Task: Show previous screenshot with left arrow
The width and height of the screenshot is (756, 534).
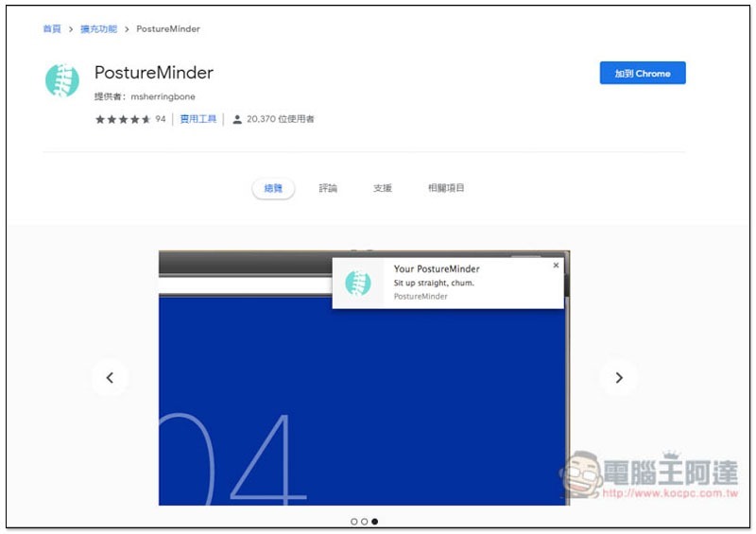Action: pyautogui.click(x=110, y=377)
